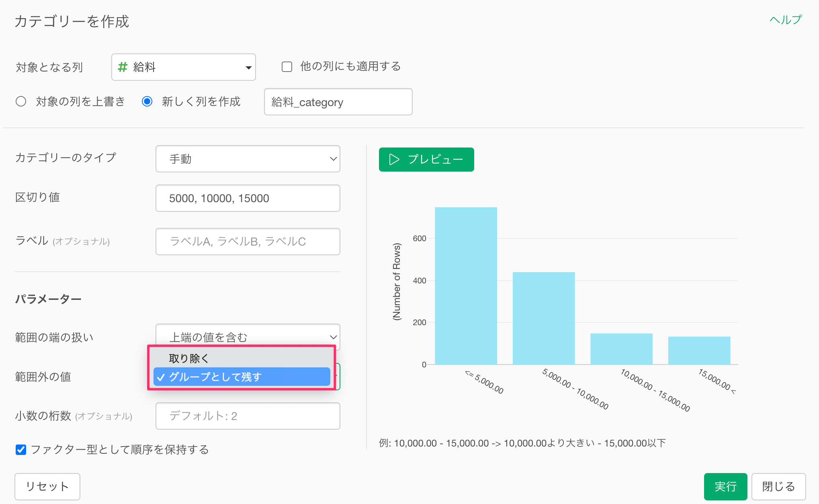Viewport: 819px width, 504px height.
Task: Open the 範囲の端の扱い dropdown
Action: click(x=248, y=336)
